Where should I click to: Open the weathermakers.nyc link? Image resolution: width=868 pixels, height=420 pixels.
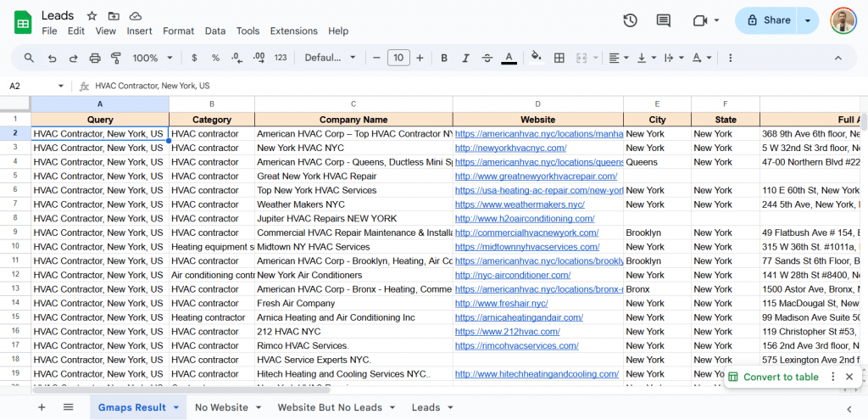(x=520, y=204)
